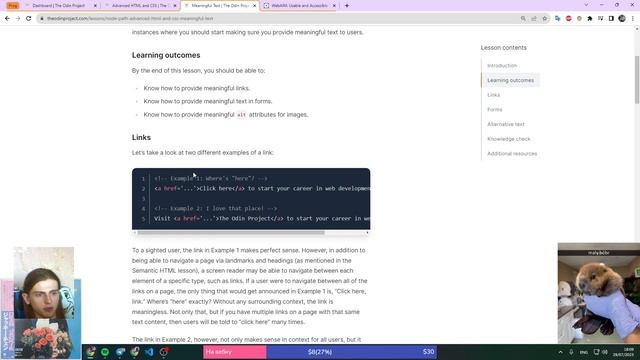The image size is (640, 360).
Task: Click the 'alt' inline code text
Action: click(241, 115)
